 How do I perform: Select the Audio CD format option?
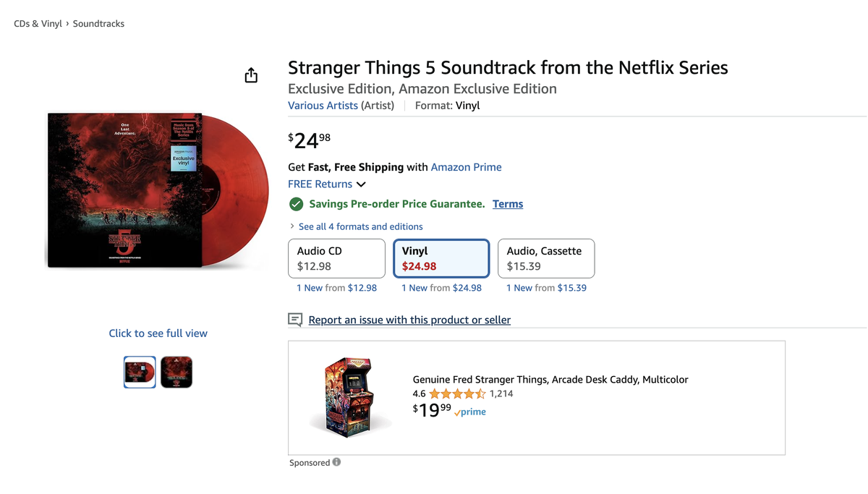tap(336, 258)
